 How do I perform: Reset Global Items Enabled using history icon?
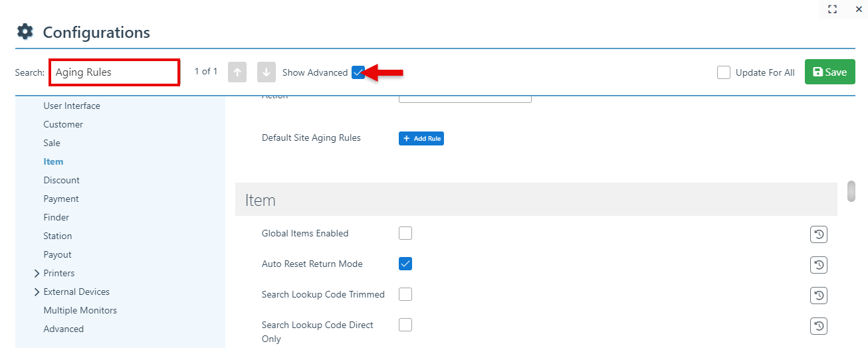819,234
